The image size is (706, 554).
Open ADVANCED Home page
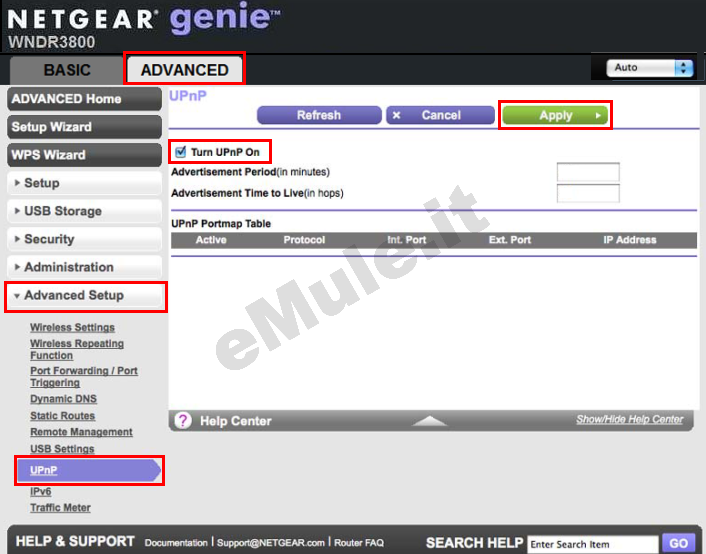85,99
